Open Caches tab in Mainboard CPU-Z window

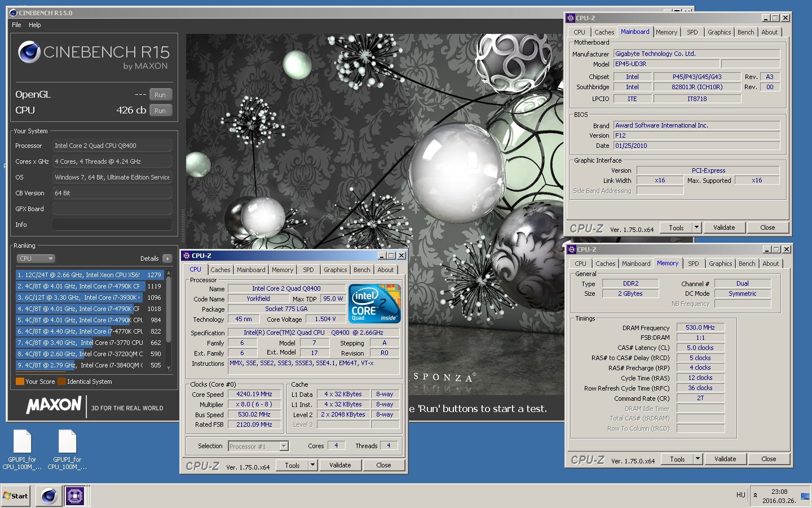pyautogui.click(x=604, y=32)
